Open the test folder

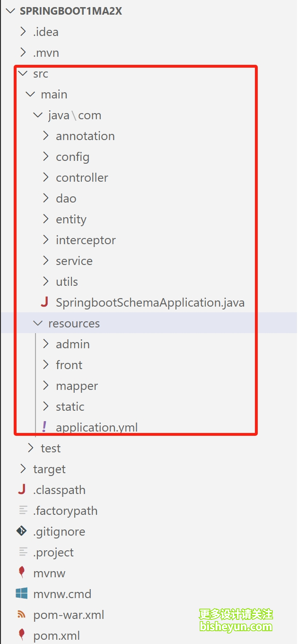click(51, 448)
